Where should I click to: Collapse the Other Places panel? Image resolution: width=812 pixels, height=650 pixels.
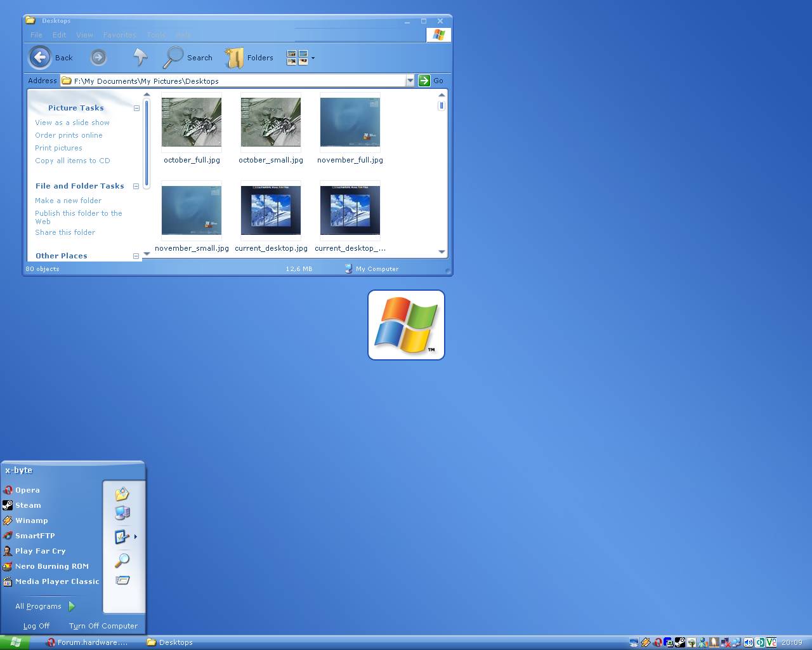[136, 256]
